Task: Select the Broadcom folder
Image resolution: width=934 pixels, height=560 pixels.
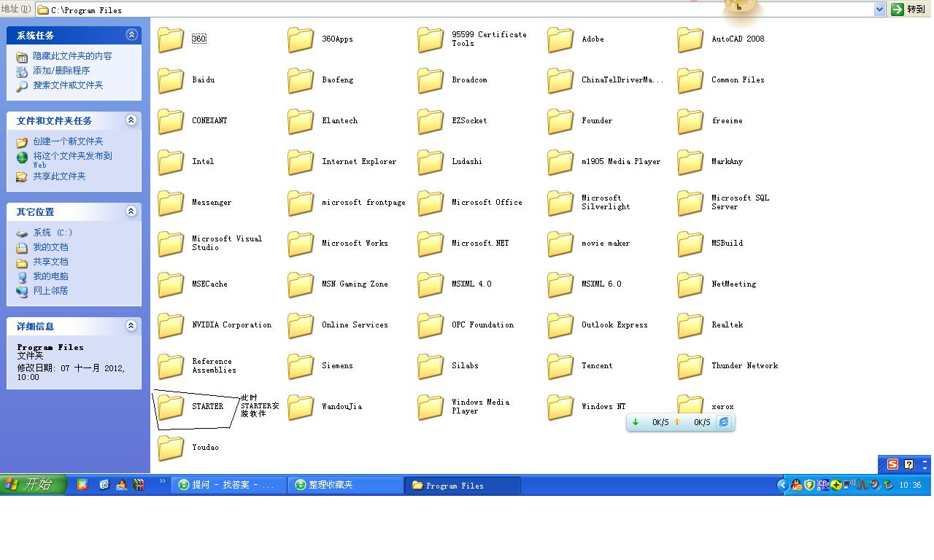Action: click(x=452, y=80)
